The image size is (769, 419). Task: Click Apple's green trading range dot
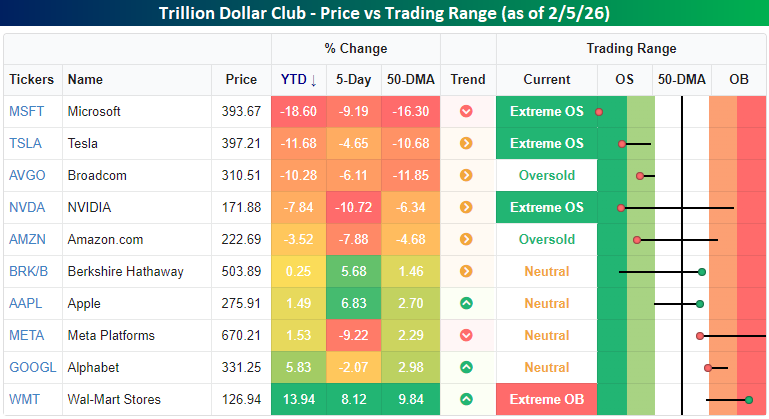pyautogui.click(x=700, y=303)
